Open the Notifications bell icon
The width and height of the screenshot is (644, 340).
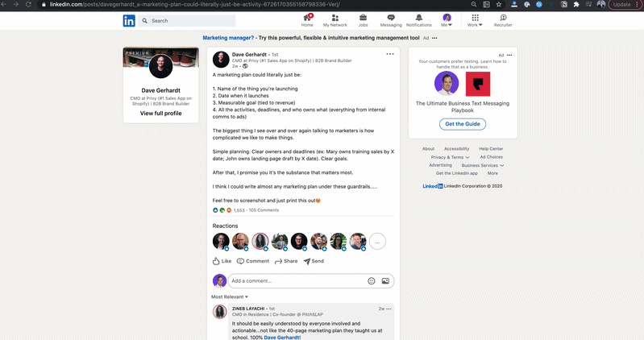(x=418, y=20)
